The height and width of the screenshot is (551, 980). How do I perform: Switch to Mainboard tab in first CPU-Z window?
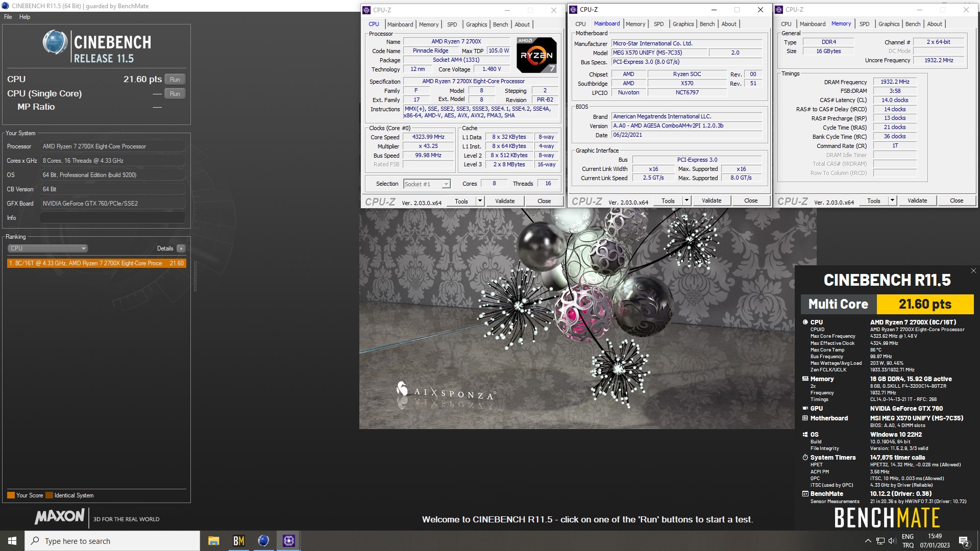click(400, 24)
